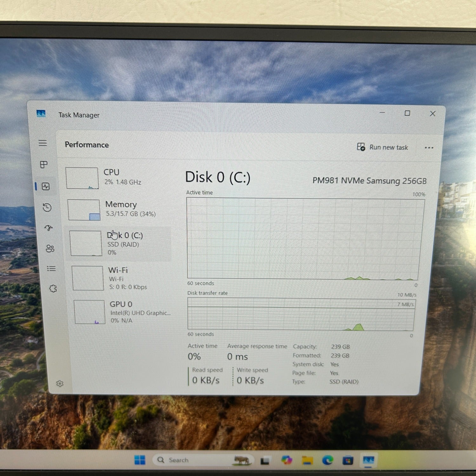Click the Task Manager title bar app icon
Image resolution: width=476 pixels, height=476 pixels.
pyautogui.click(x=41, y=113)
